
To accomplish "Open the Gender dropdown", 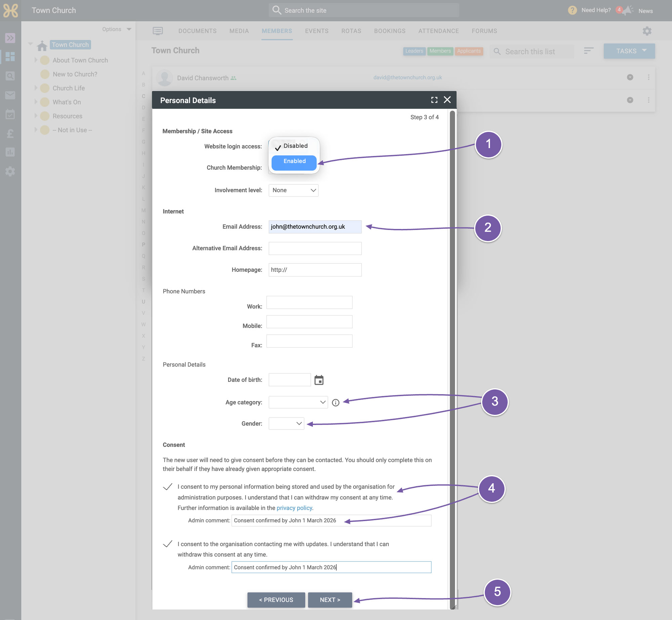I will point(286,424).
